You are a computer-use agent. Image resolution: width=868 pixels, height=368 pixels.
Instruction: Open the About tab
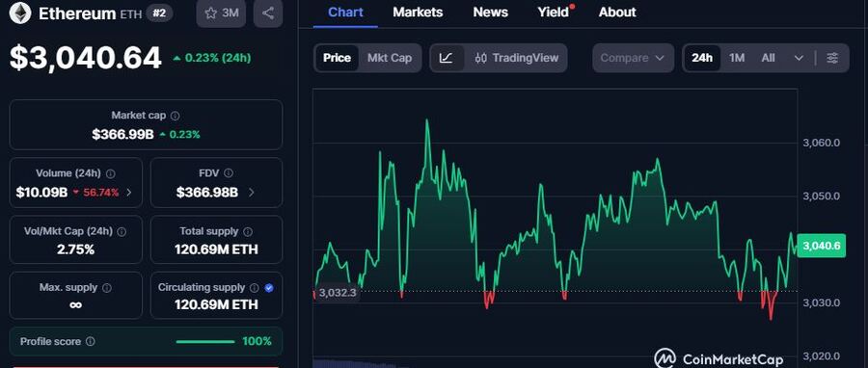tap(617, 13)
